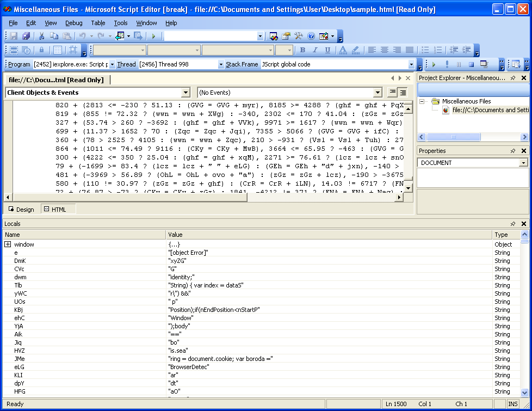532x411 pixels.
Task: Expand the Thread selection dropdown
Action: [221, 64]
